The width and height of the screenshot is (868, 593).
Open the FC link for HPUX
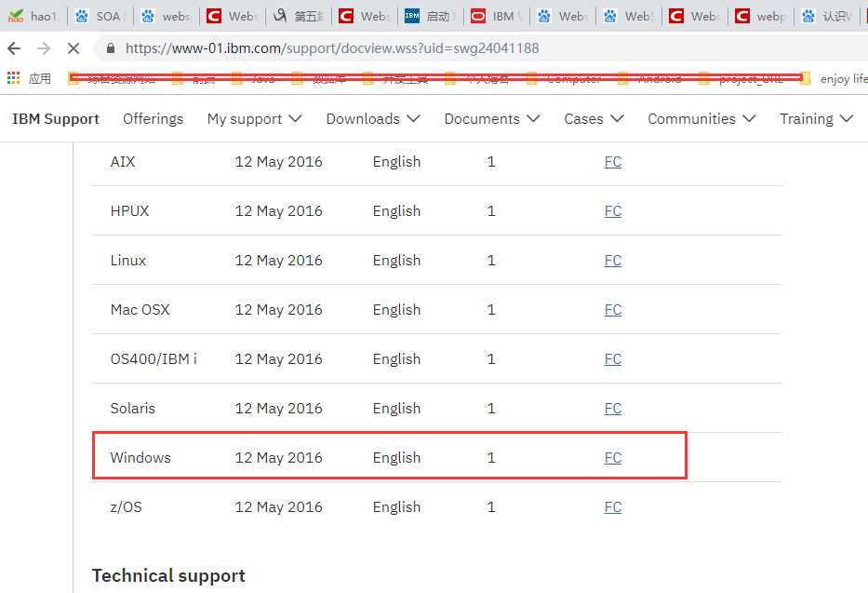click(x=613, y=211)
